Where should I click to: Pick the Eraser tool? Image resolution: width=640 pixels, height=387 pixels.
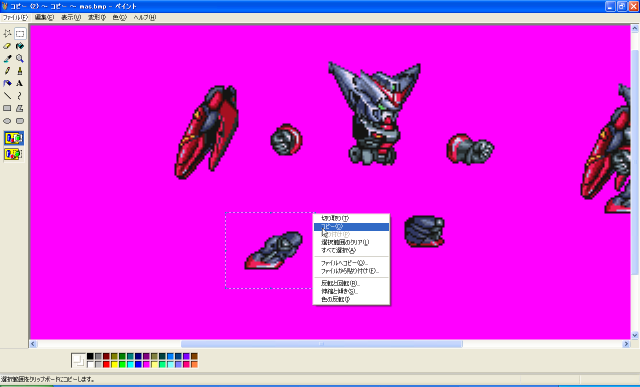coord(7,46)
